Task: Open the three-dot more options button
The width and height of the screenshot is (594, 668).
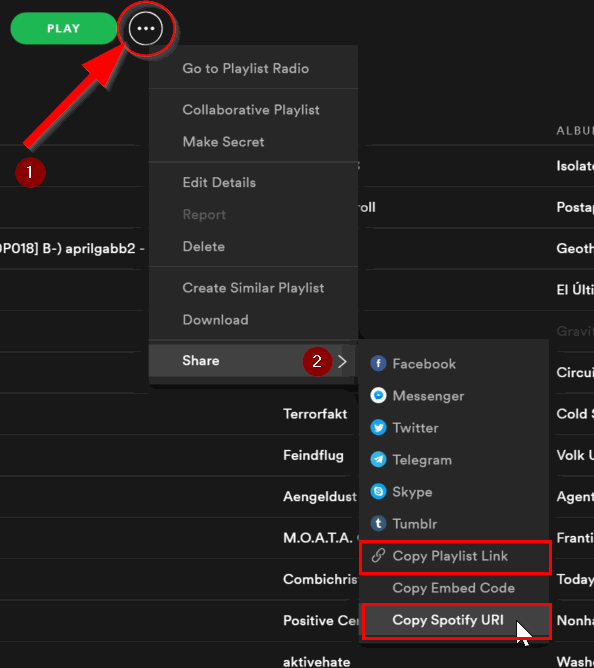Action: (x=146, y=29)
